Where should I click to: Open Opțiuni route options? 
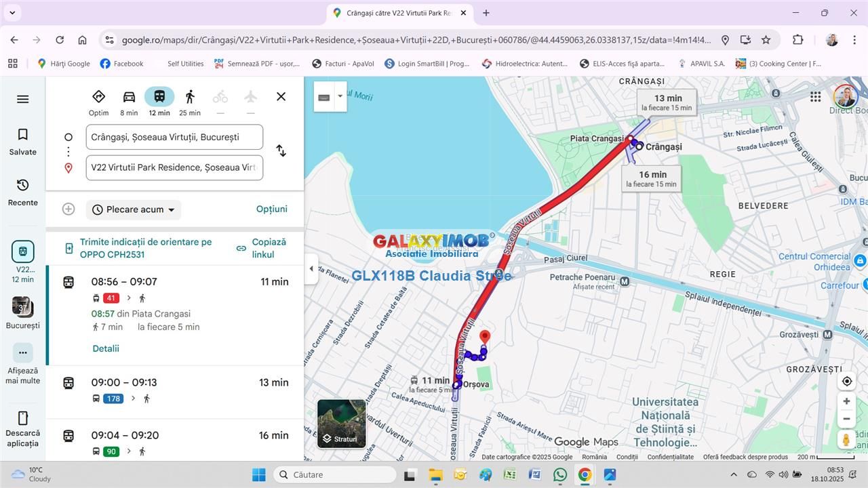point(271,209)
